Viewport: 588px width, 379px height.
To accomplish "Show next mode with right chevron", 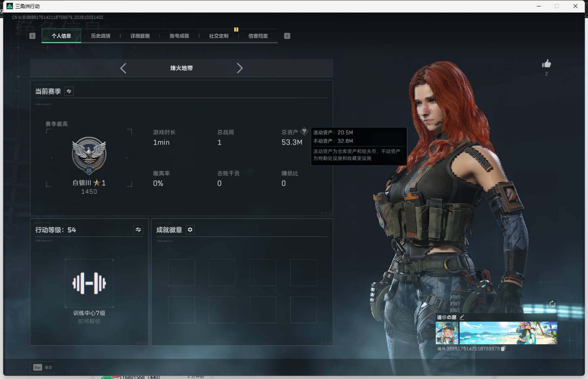I will (x=239, y=68).
